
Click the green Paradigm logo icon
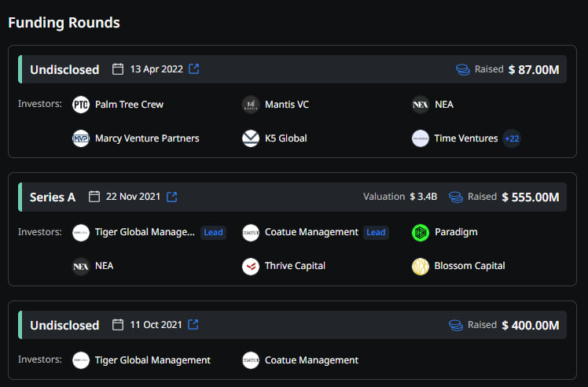tap(421, 232)
